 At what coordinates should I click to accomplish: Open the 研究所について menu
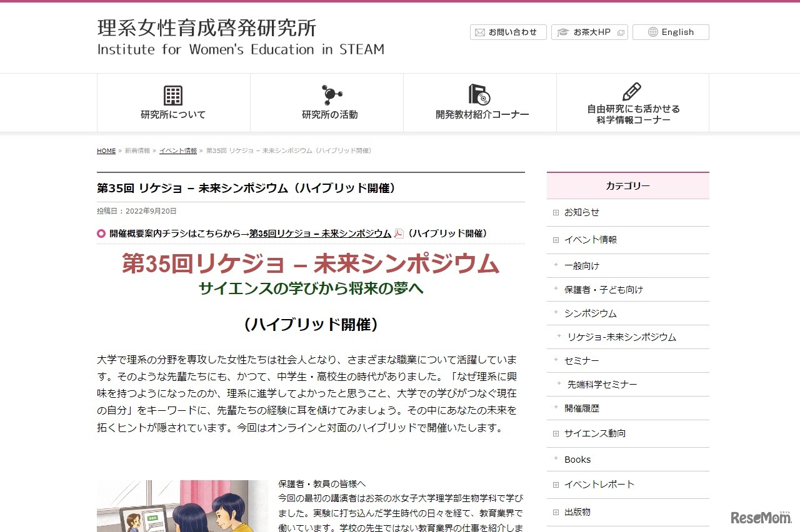tap(173, 102)
